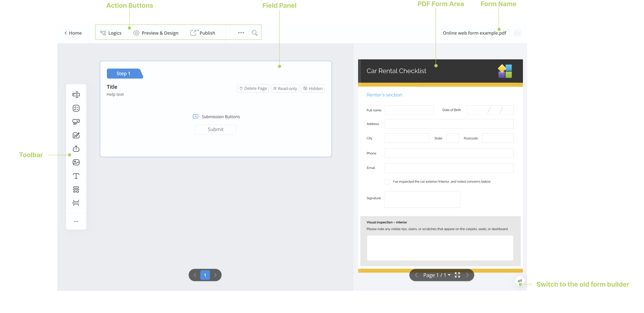Click the image upload icon in sidebar
Screen dimensions: 644x313
[x=76, y=162]
